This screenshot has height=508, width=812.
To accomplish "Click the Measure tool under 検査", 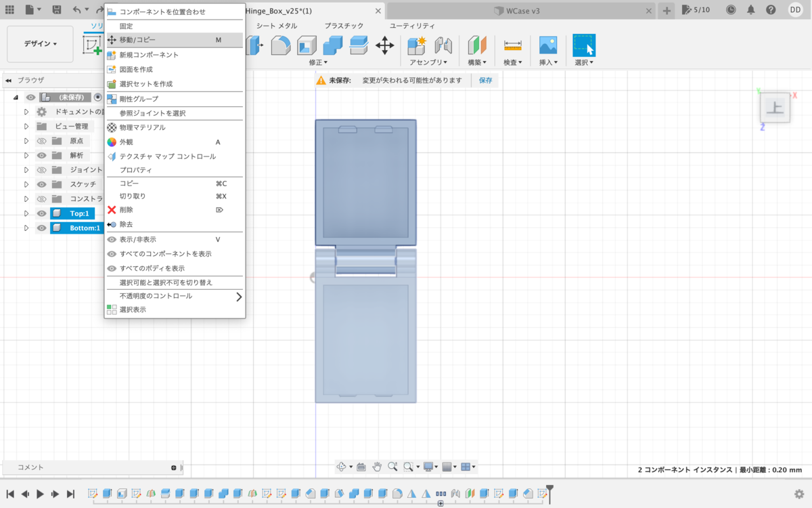I will [x=513, y=45].
